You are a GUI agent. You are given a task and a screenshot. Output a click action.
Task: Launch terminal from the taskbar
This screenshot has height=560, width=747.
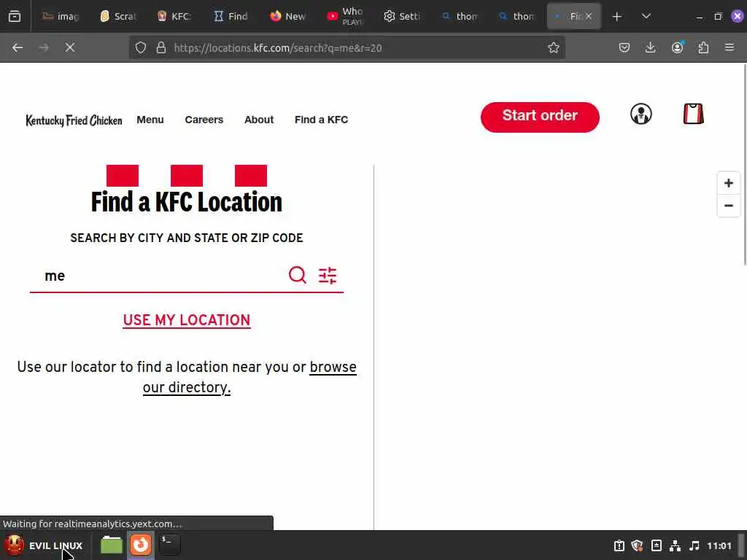[169, 545]
